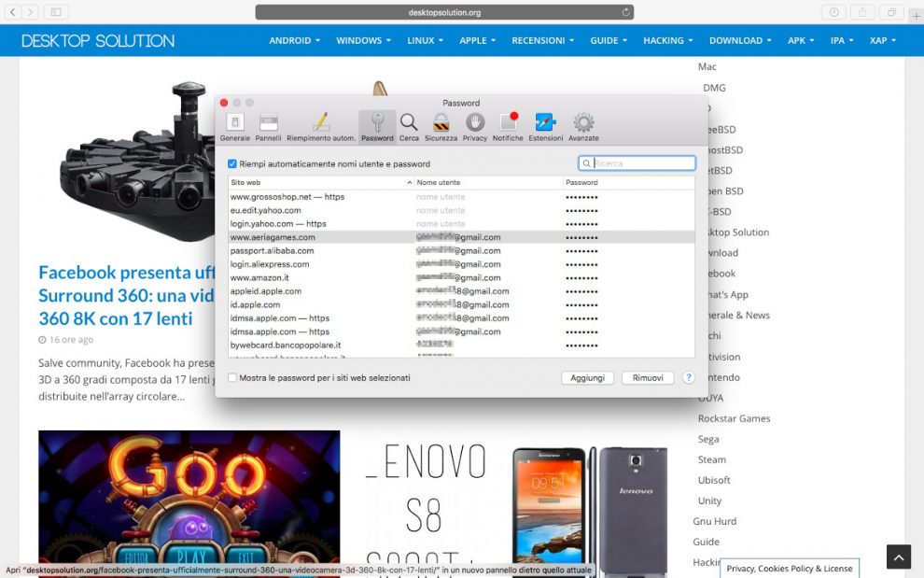Expand the HACKING menu dropdown
The width and height of the screenshot is (924, 578).
click(668, 40)
